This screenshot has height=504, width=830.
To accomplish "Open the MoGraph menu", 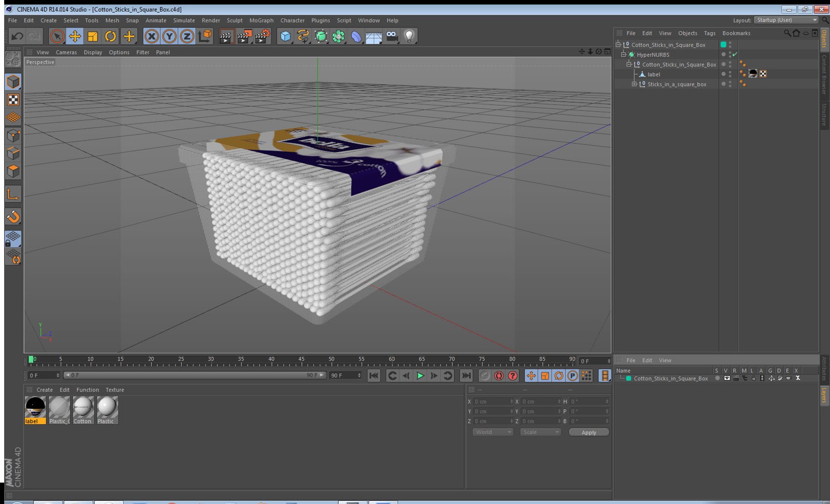I will [x=261, y=21].
